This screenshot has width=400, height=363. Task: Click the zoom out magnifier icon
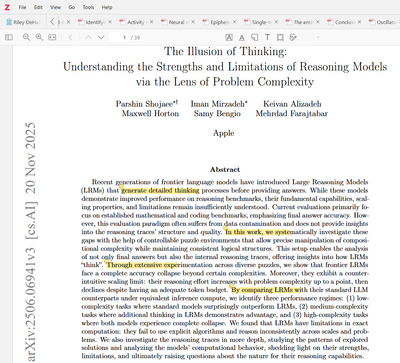click(x=26, y=37)
